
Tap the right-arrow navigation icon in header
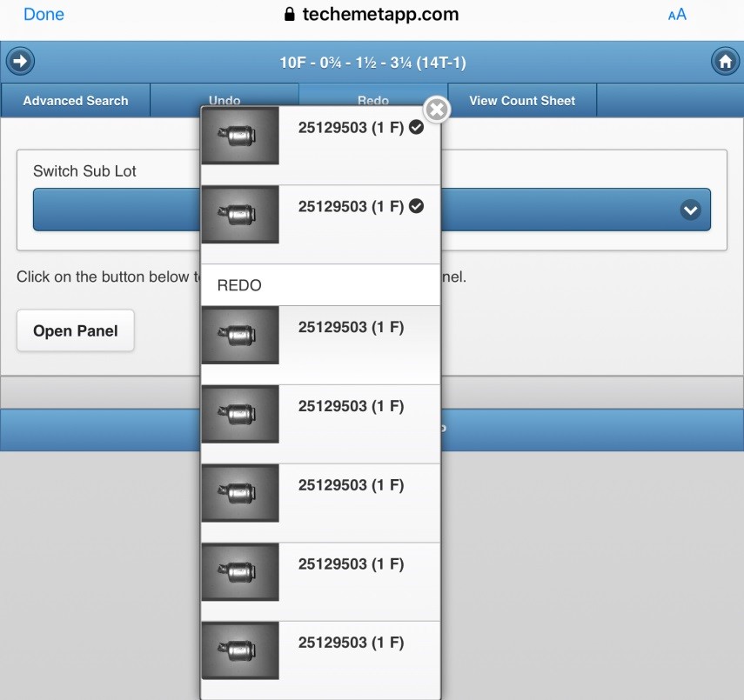tap(20, 62)
